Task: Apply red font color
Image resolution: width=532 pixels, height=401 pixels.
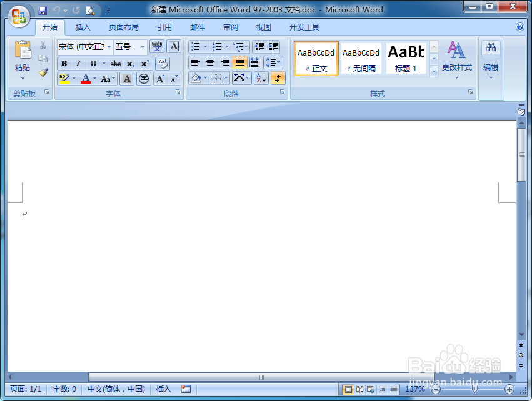Action: pos(86,79)
